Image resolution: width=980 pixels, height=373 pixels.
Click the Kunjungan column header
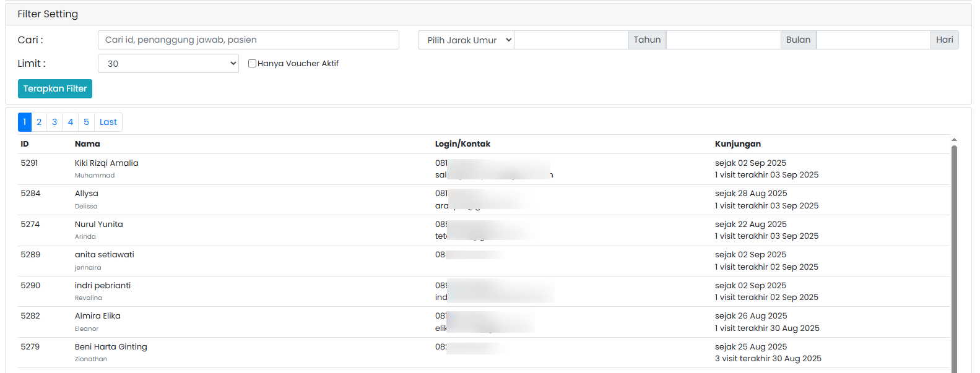coord(737,144)
